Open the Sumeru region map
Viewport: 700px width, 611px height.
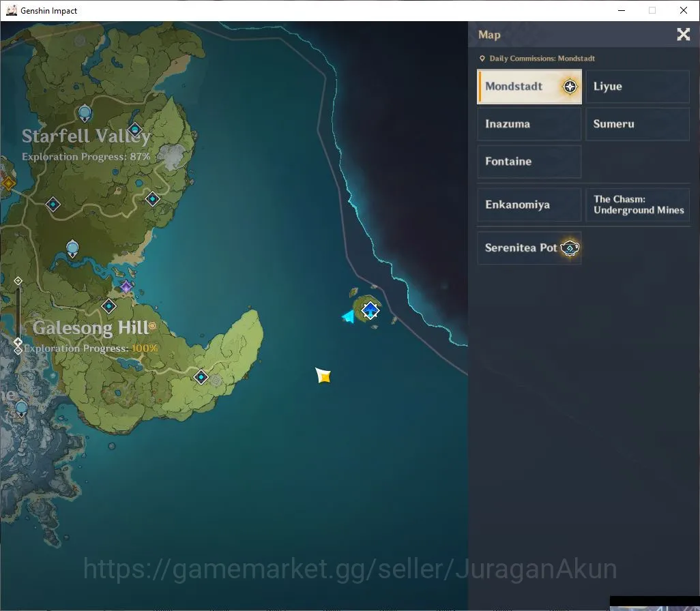point(637,124)
